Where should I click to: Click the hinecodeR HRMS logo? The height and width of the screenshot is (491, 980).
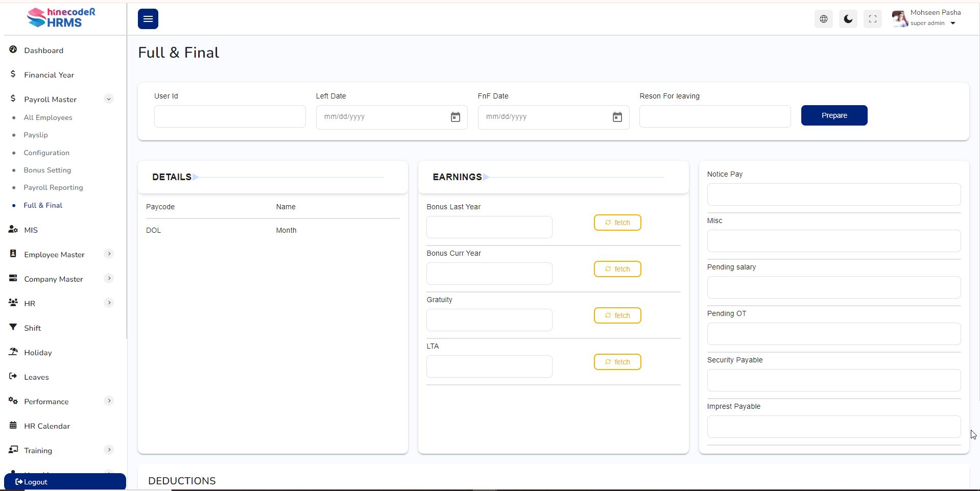[61, 18]
